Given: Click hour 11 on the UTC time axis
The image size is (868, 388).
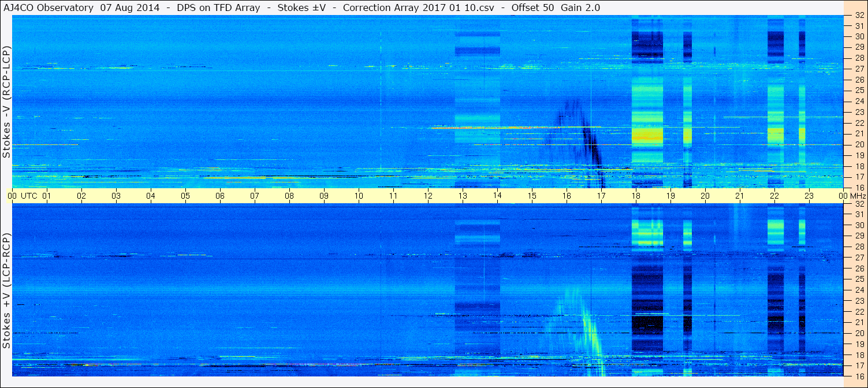Looking at the screenshot, I should coord(393,196).
